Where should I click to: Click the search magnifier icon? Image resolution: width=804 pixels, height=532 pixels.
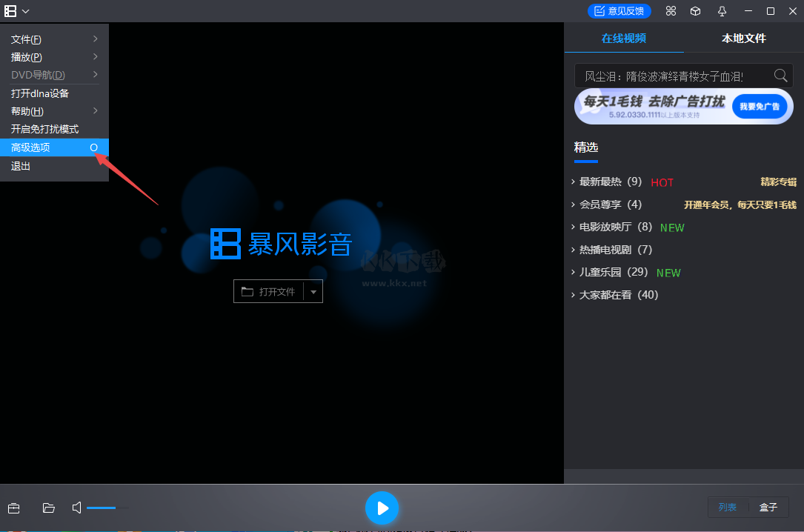pos(780,76)
